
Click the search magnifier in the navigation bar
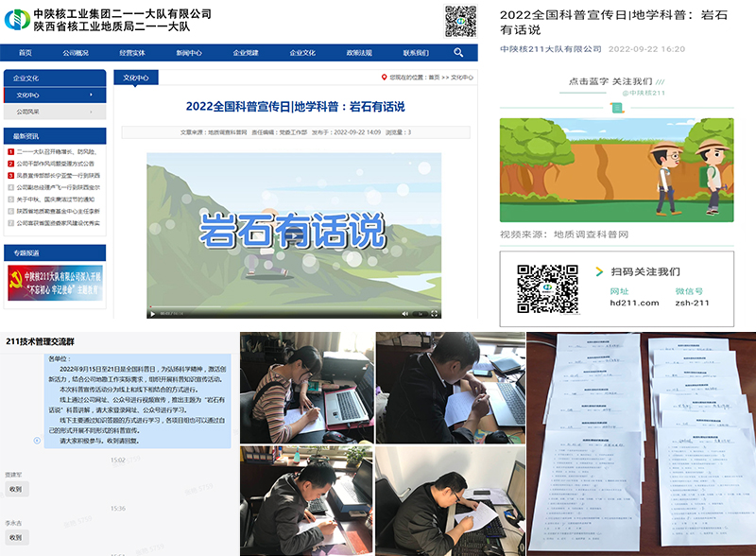pos(458,53)
